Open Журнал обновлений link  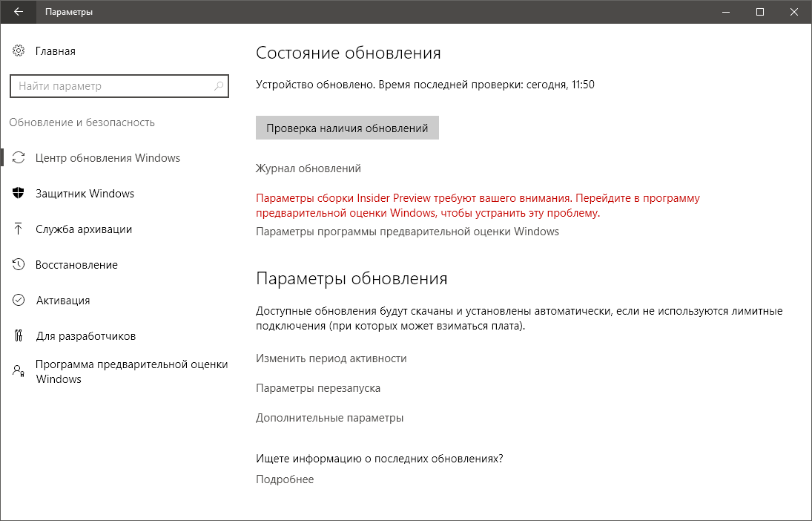pos(308,168)
